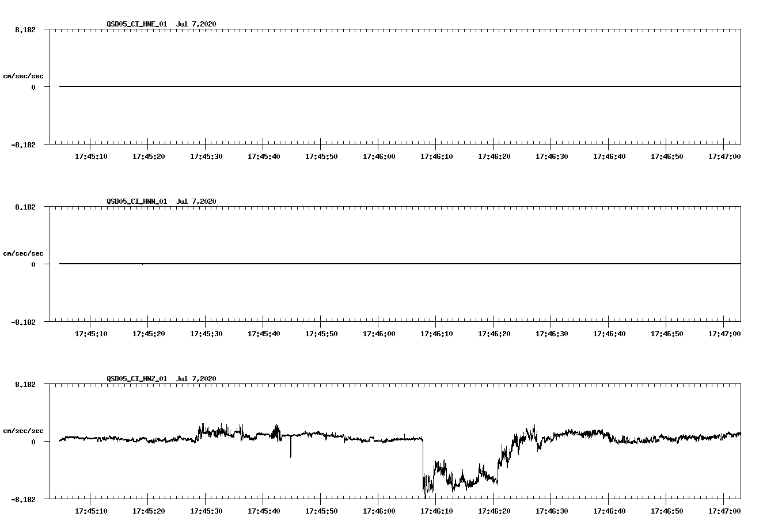The height and width of the screenshot is (532, 782).
Task: Click the cm/sec/sec unit label on HNE plot
Action: pyautogui.click(x=23, y=76)
